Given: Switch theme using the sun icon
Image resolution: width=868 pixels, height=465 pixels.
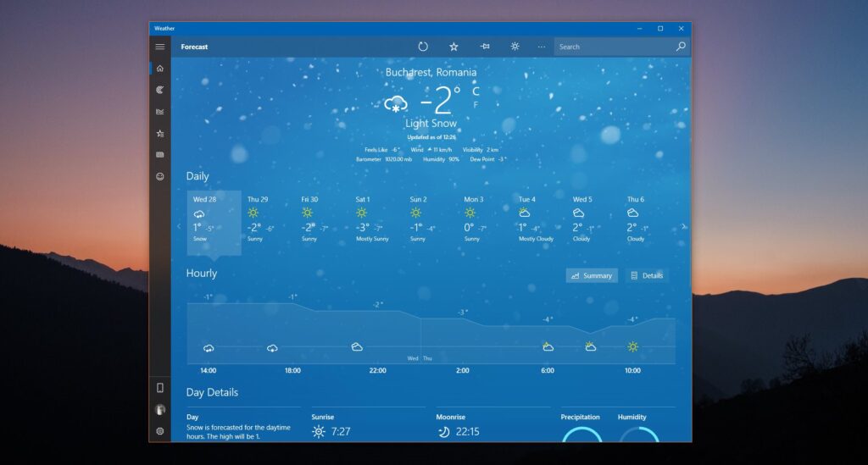Looking at the screenshot, I should pyautogui.click(x=515, y=47).
